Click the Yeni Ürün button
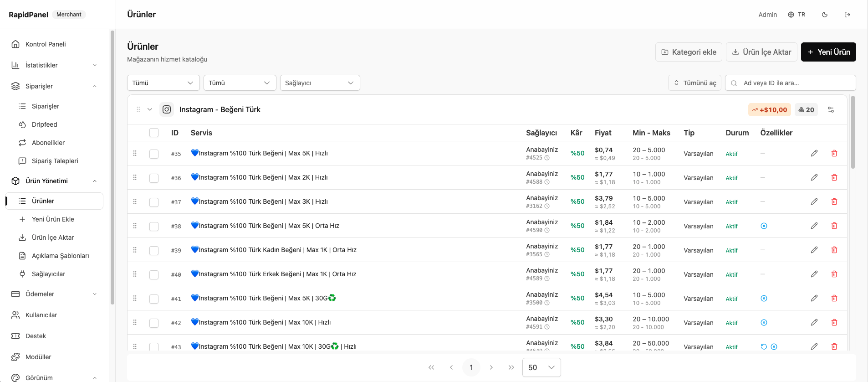 (828, 52)
